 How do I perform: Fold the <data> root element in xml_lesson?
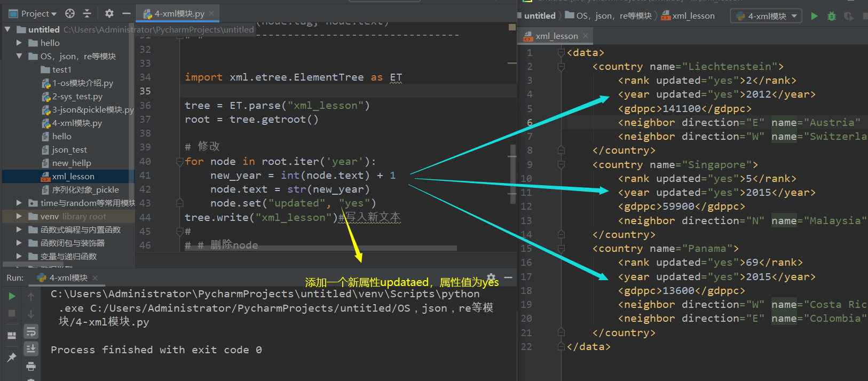[x=561, y=52]
